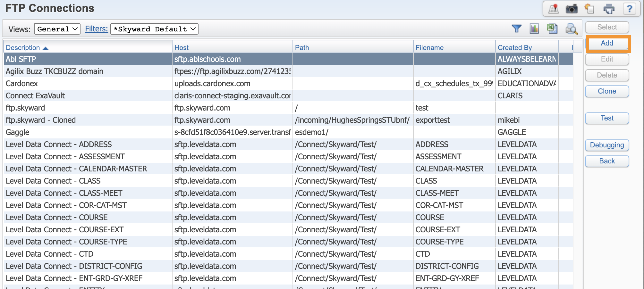Viewport: 644px width, 289px height.
Task: Click the Back button
Action: [x=607, y=161]
